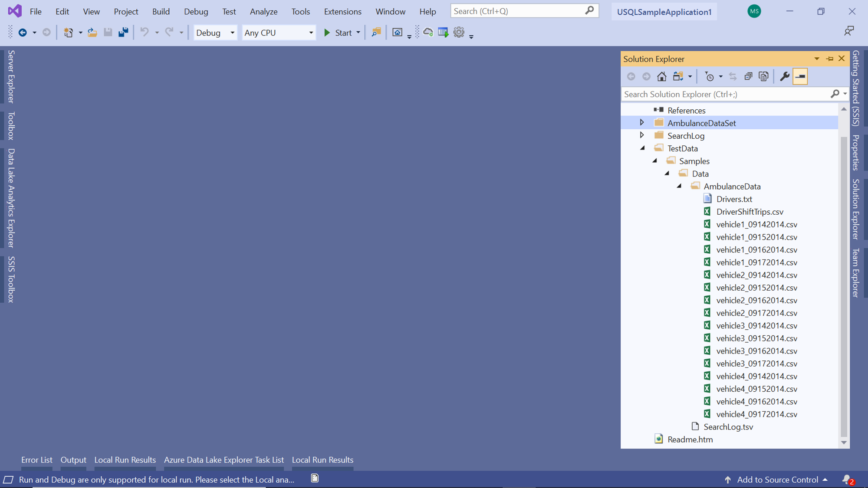Click Save All toolbar icon
The width and height of the screenshot is (868, 488).
(123, 33)
